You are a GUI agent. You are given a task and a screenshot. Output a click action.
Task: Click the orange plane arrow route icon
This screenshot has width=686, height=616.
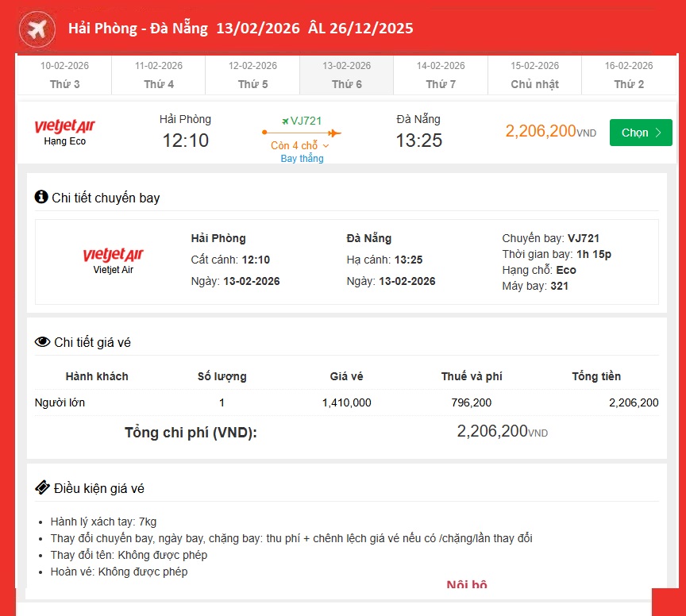[333, 133]
